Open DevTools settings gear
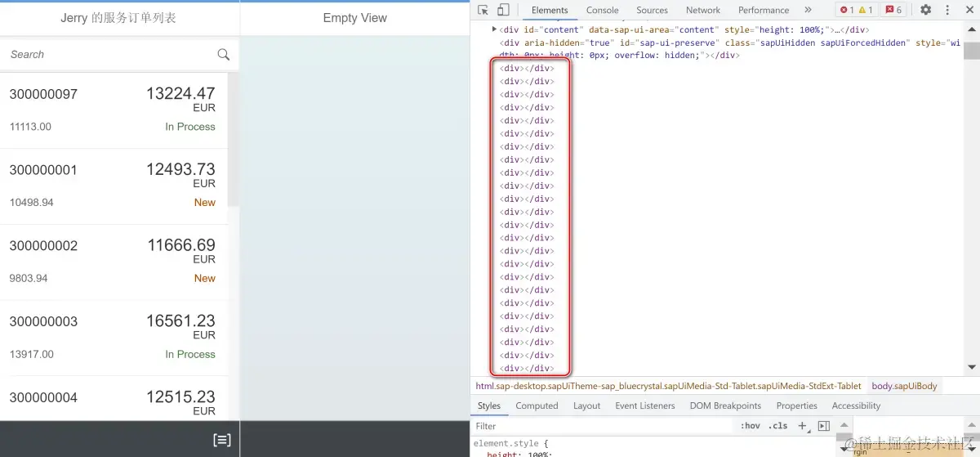980x457 pixels. click(x=925, y=10)
